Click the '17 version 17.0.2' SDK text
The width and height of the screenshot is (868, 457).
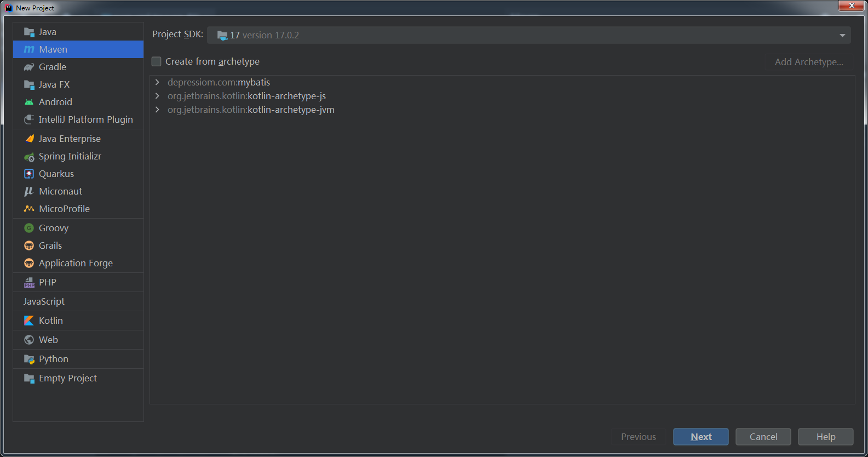[x=265, y=35]
